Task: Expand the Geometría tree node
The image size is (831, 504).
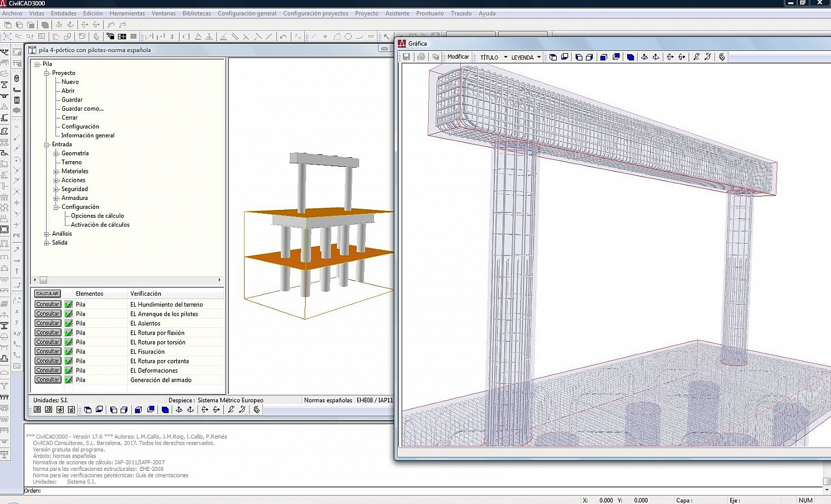Action: click(56, 153)
